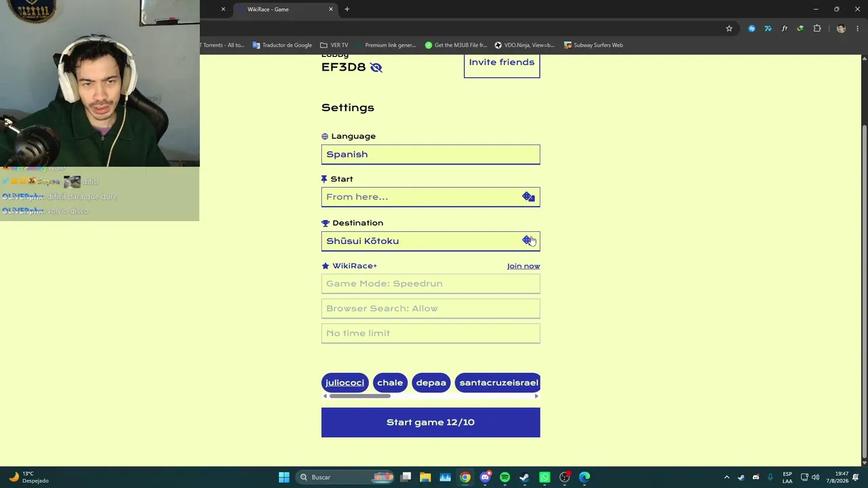868x488 pixels.
Task: Select the chale player chip
Action: 390,382
